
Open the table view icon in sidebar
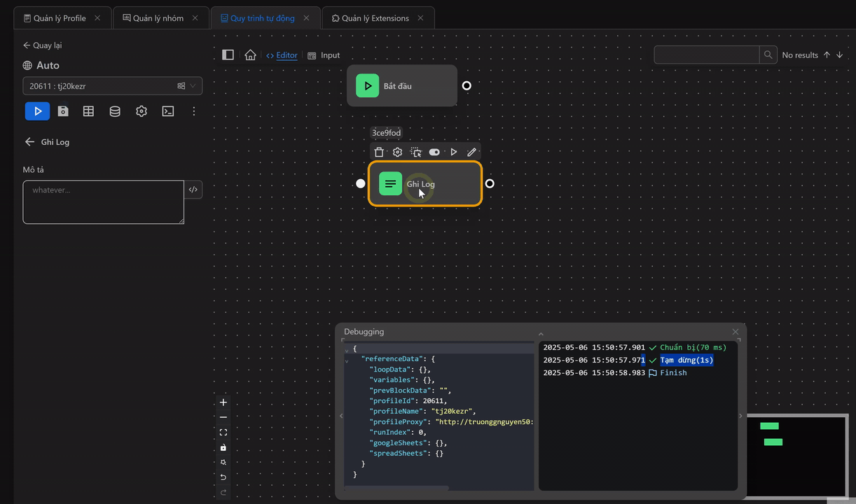(x=88, y=111)
